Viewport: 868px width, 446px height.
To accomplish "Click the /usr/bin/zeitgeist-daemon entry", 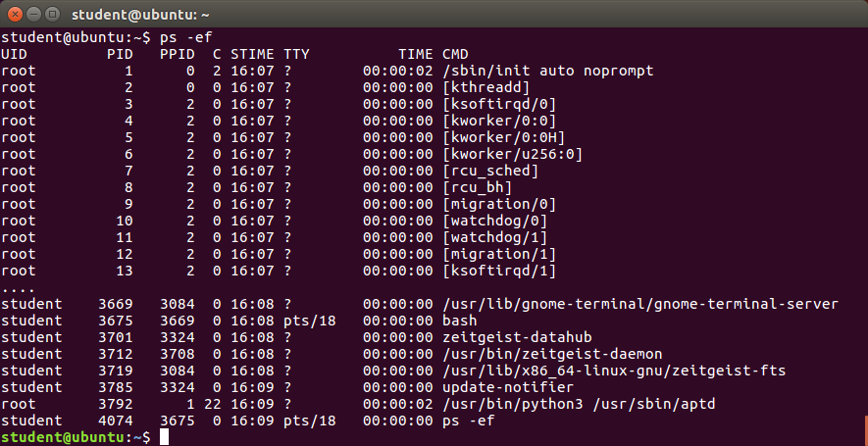I will (552, 354).
